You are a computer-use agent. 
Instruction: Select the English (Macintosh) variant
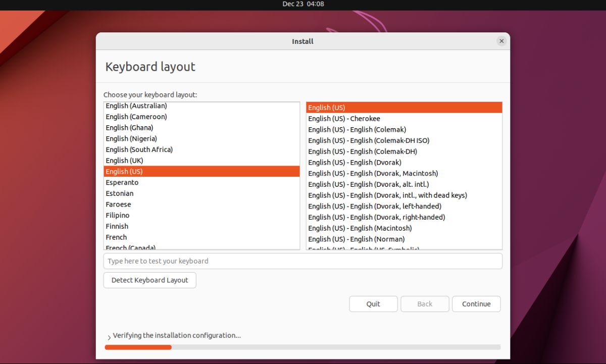(359, 228)
